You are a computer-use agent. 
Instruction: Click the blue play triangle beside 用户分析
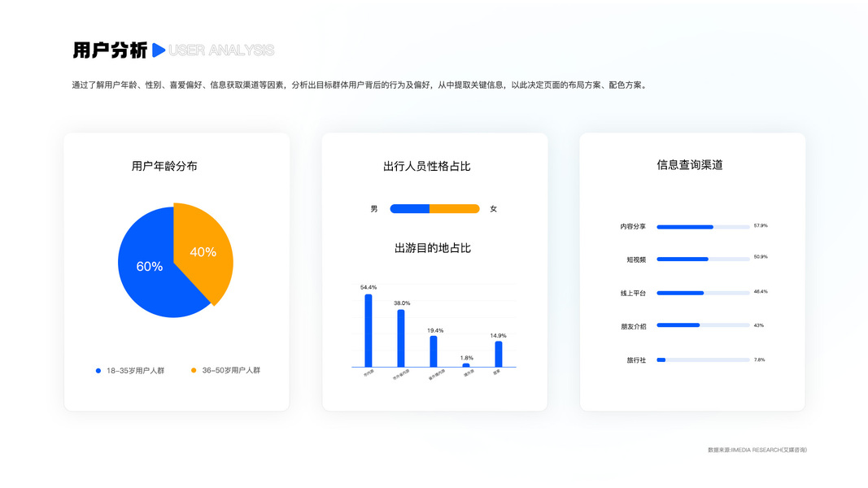pyautogui.click(x=159, y=50)
